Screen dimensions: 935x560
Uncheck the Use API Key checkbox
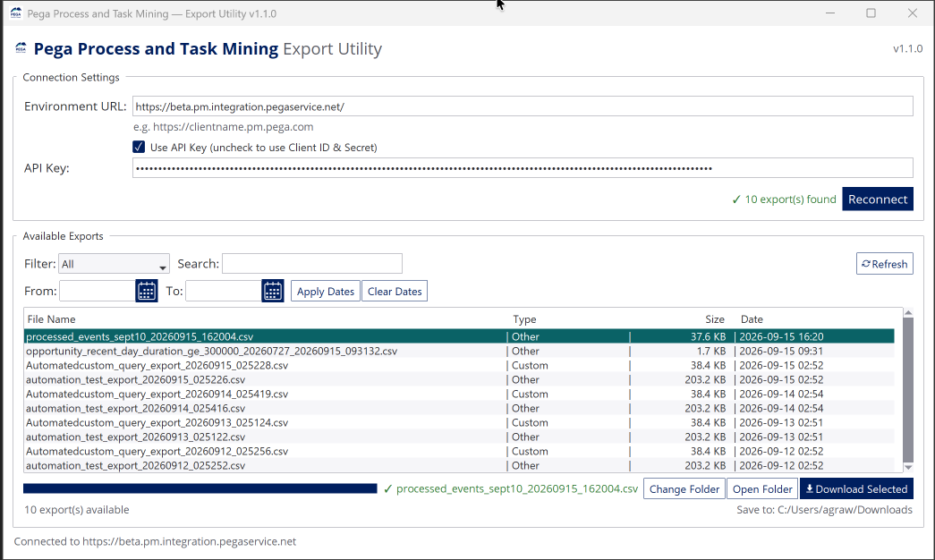[139, 147]
